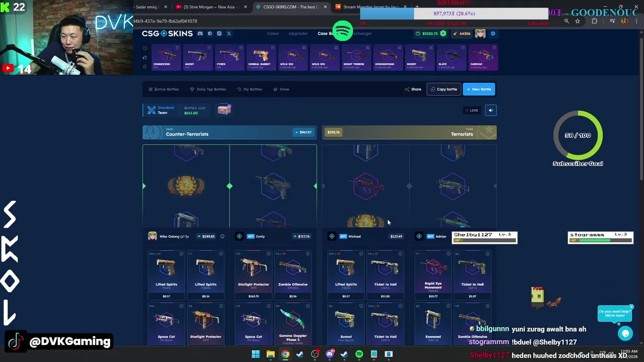Open Google Chrome from taskbar

(x=285, y=354)
